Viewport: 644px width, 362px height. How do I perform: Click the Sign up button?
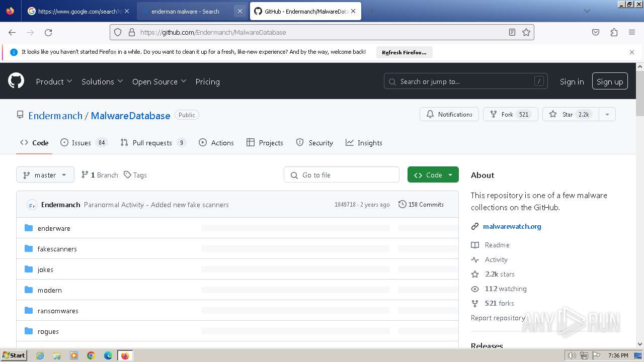(610, 81)
